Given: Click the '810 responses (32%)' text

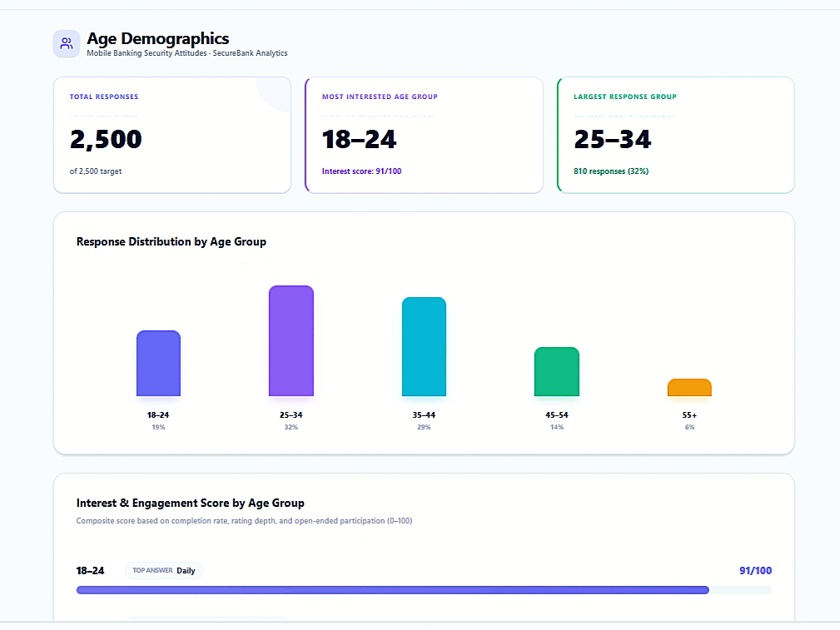Looking at the screenshot, I should [x=611, y=171].
